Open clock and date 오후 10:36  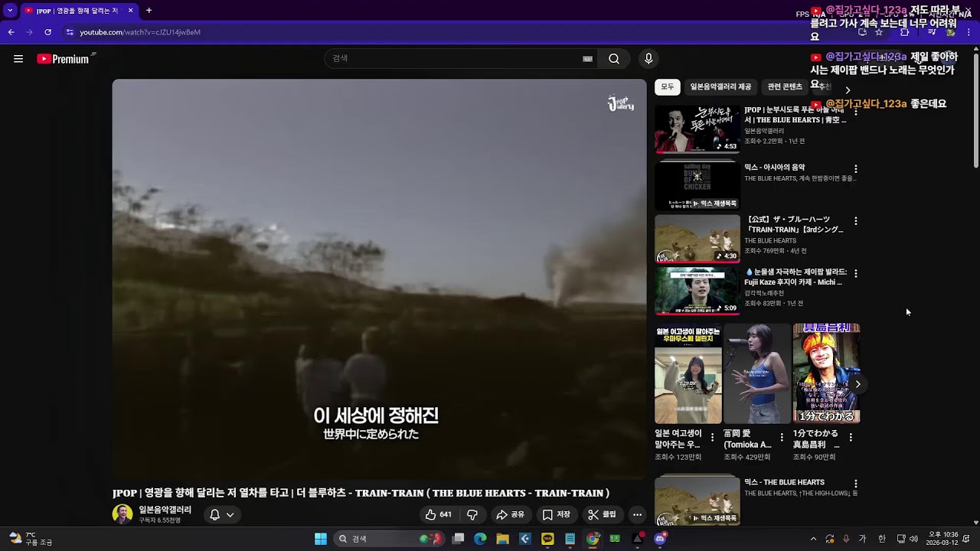point(943,539)
